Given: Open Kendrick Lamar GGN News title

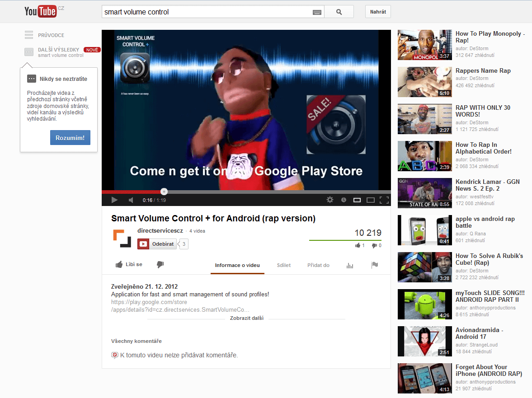Looking at the screenshot, I should click(488, 185).
